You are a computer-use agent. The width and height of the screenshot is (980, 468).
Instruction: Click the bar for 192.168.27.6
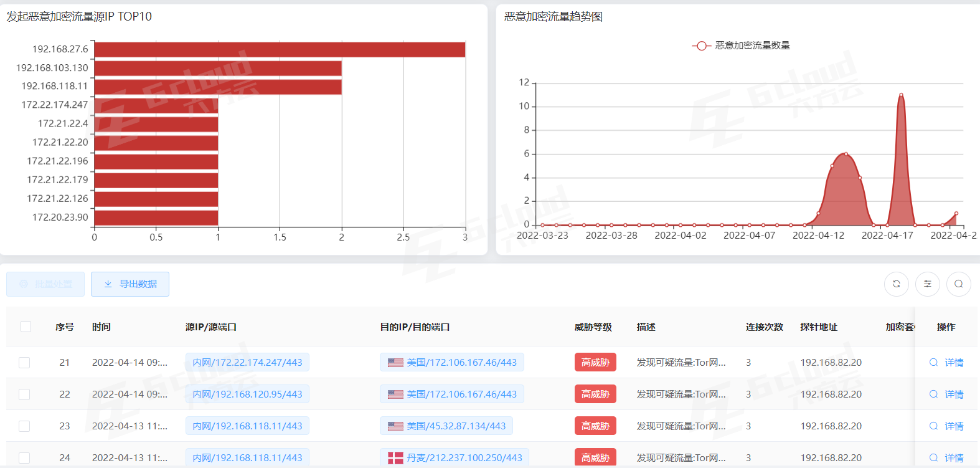[280, 50]
